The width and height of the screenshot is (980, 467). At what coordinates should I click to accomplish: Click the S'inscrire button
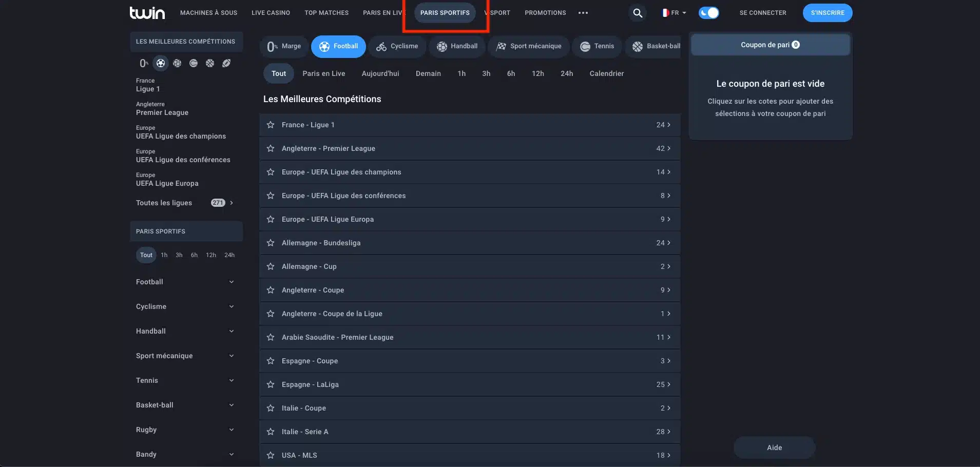click(828, 13)
